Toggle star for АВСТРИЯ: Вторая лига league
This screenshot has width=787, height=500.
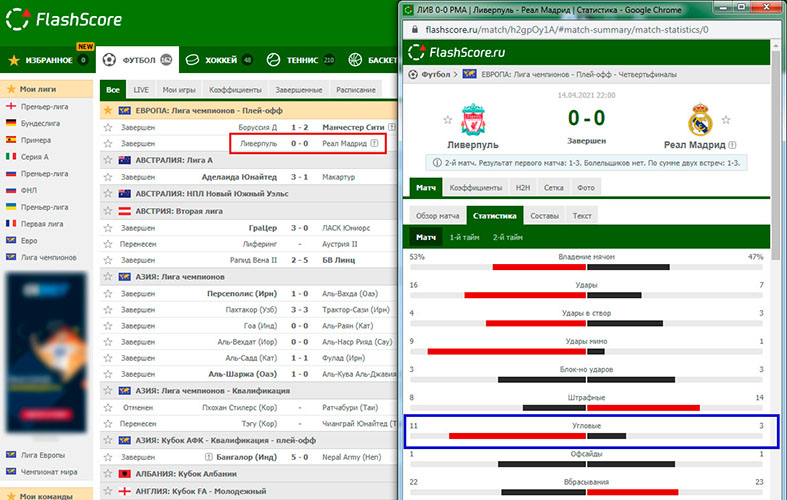pyautogui.click(x=107, y=211)
